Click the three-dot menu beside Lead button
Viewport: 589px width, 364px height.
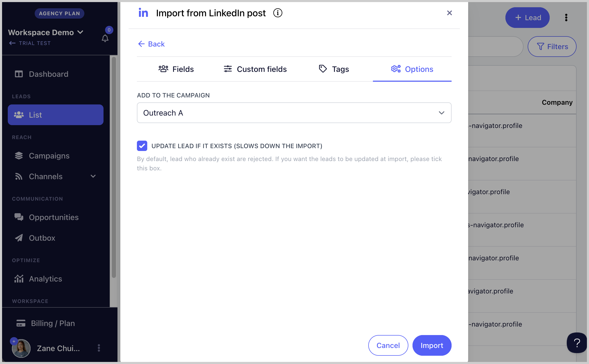coord(566,18)
